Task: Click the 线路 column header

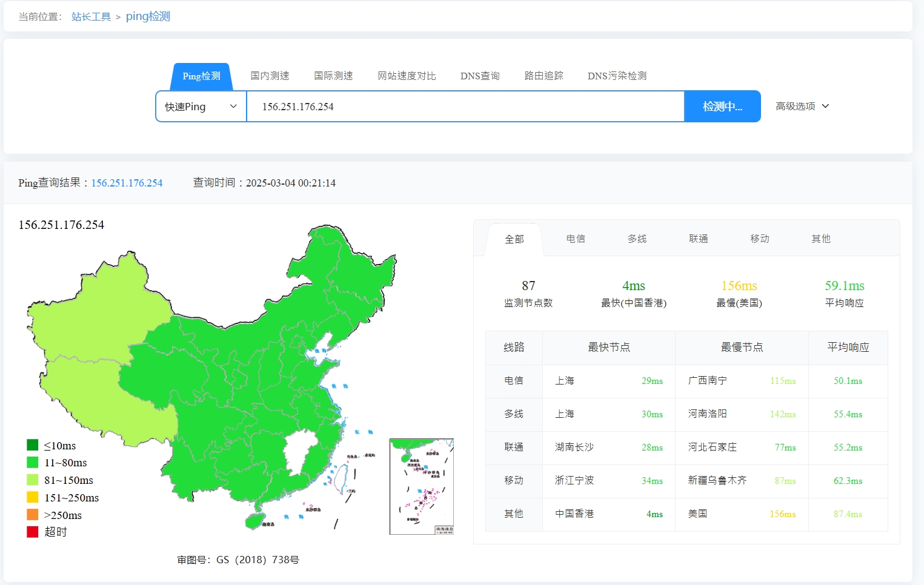Action: coord(514,348)
